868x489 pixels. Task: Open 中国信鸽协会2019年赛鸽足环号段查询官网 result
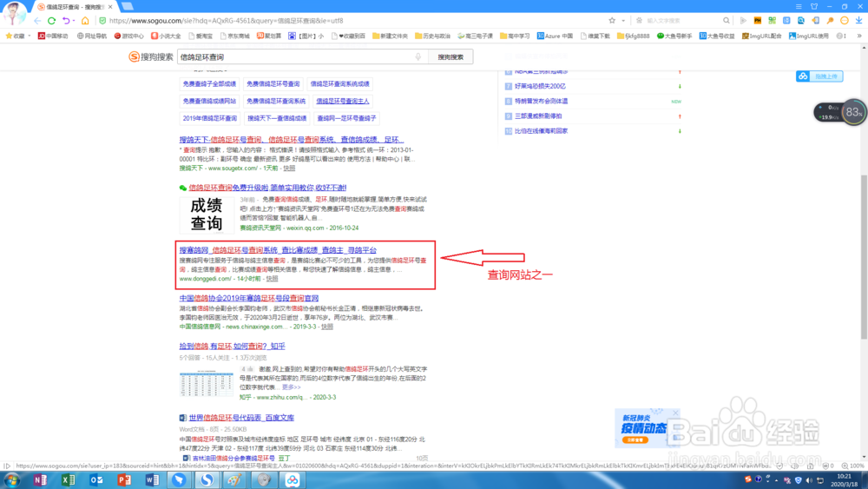(x=248, y=298)
